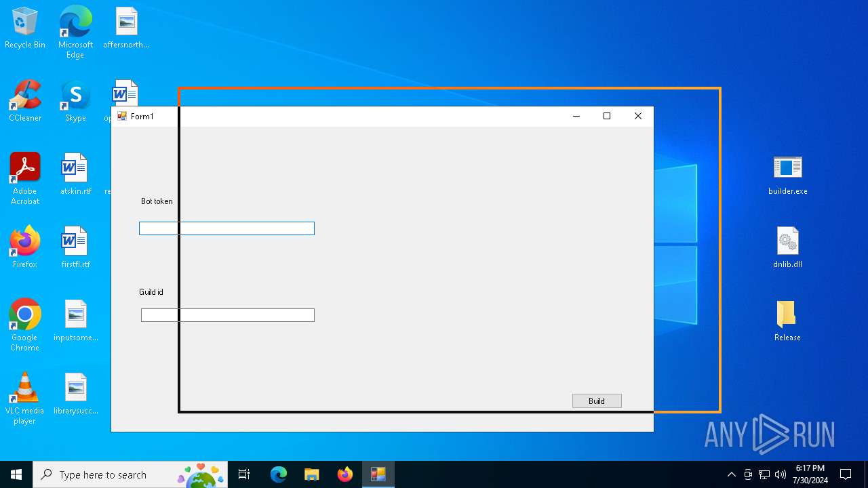Screen dimensions: 868x488
Task: Select the inputsome image file icon
Action: [x=75, y=321]
